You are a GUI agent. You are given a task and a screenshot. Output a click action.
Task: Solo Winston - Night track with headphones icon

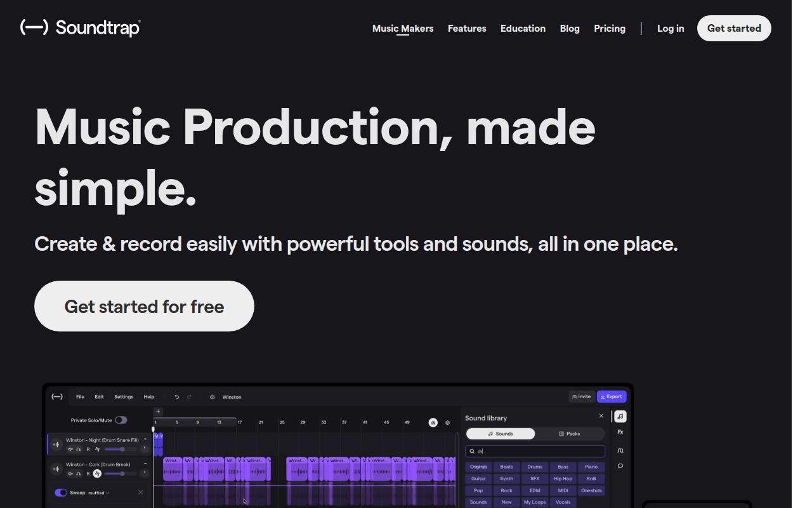[79, 450]
